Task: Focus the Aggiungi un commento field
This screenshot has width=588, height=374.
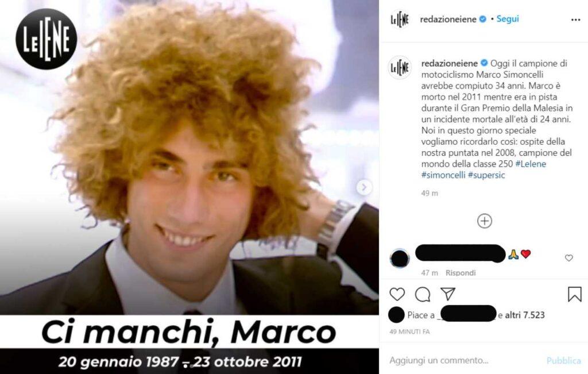Action: coord(465,360)
